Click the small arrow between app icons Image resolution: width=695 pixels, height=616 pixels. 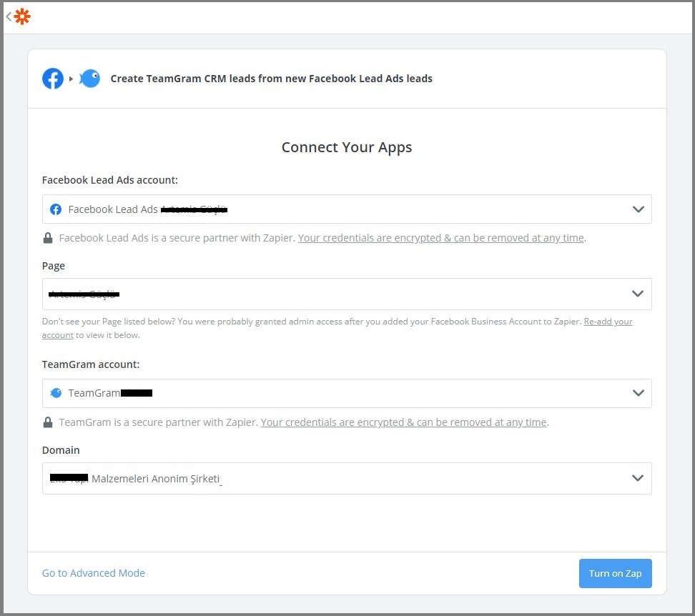coord(71,79)
